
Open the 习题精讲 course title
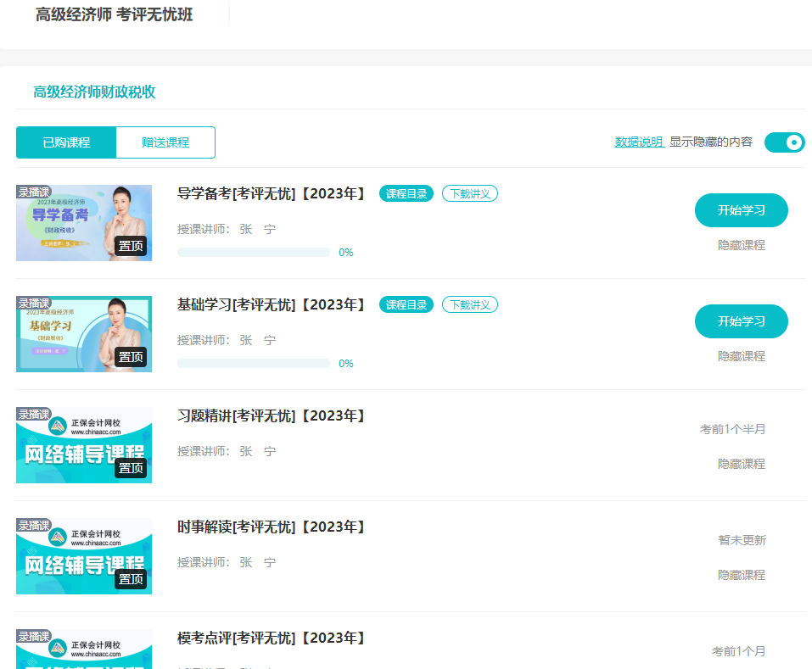point(272,415)
